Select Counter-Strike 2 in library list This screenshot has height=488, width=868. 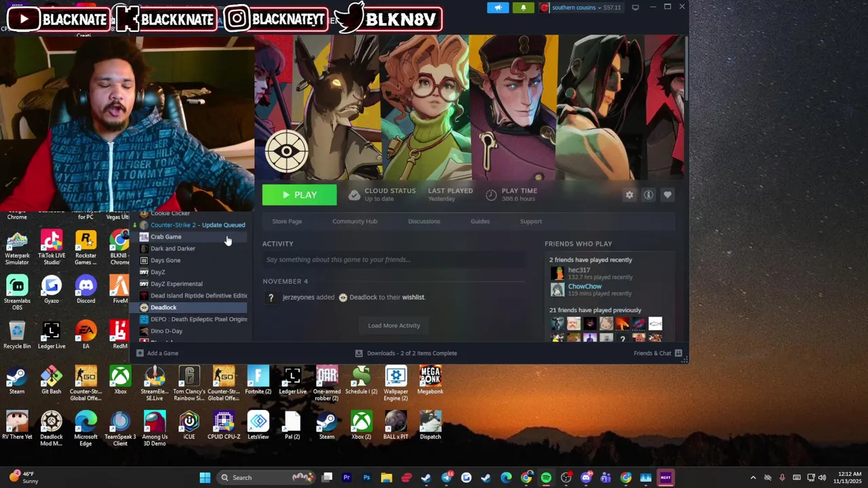tap(192, 225)
